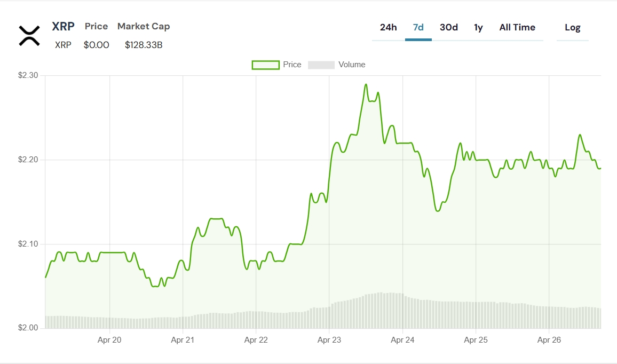Click the $2.30 y-axis label
The height and width of the screenshot is (364, 617).
click(28, 75)
